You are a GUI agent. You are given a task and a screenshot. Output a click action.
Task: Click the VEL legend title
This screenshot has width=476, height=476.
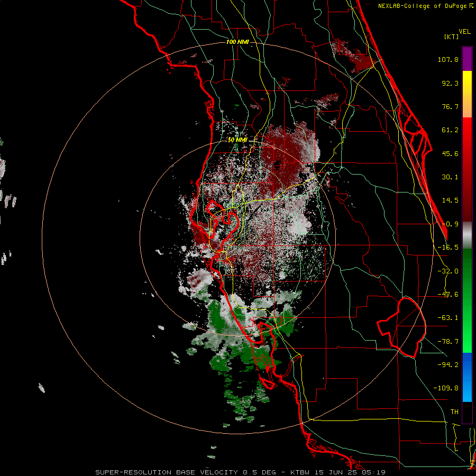(464, 31)
